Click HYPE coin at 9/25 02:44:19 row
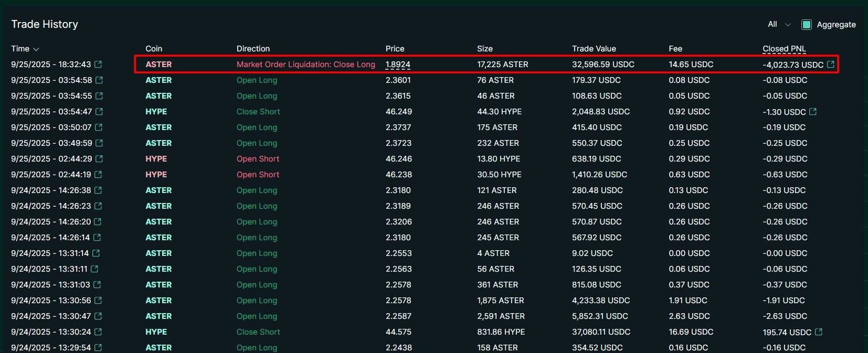This screenshot has width=868, height=353. (x=156, y=175)
